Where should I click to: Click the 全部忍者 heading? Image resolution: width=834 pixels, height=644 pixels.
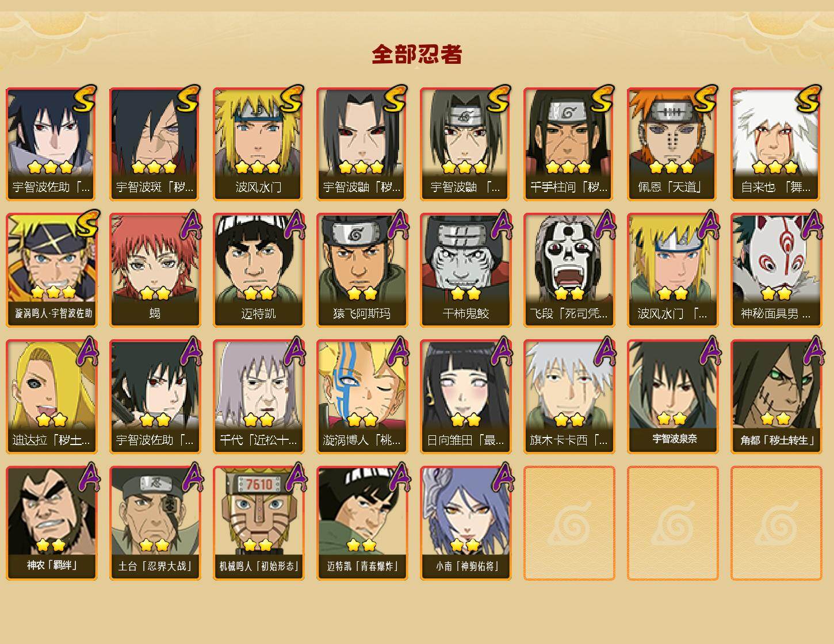pyautogui.click(x=417, y=55)
